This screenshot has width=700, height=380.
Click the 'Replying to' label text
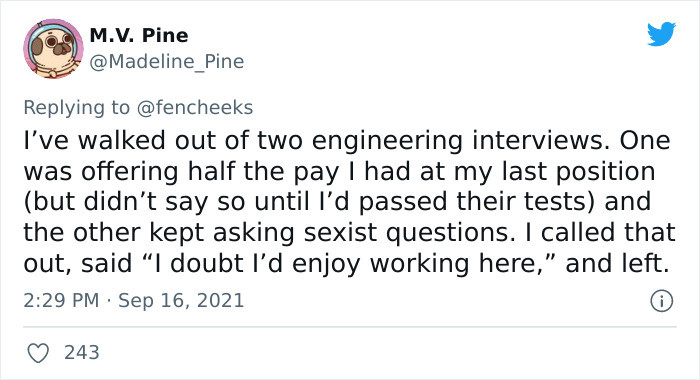[x=76, y=108]
